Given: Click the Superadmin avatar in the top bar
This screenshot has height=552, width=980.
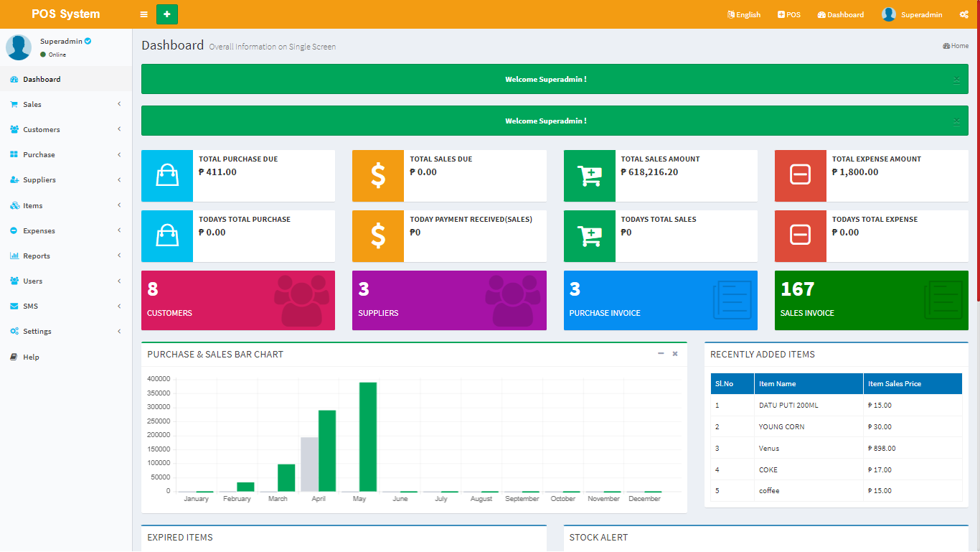Looking at the screenshot, I should (x=889, y=14).
